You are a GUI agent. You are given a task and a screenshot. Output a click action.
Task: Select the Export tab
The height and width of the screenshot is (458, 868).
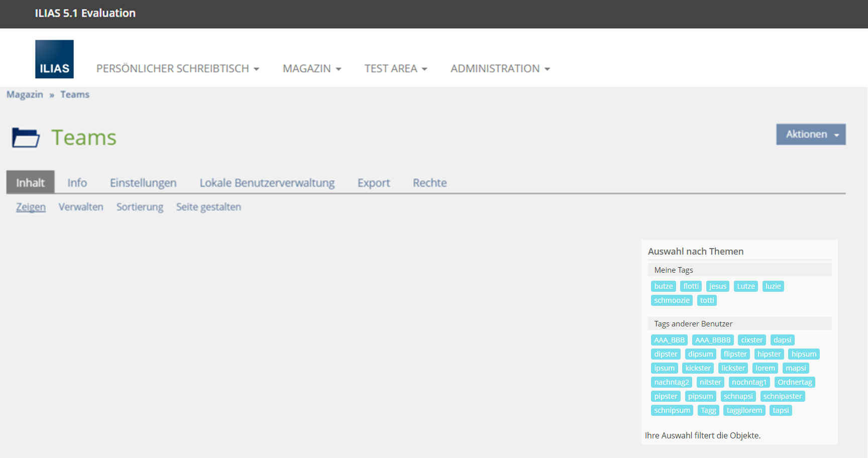tap(373, 183)
